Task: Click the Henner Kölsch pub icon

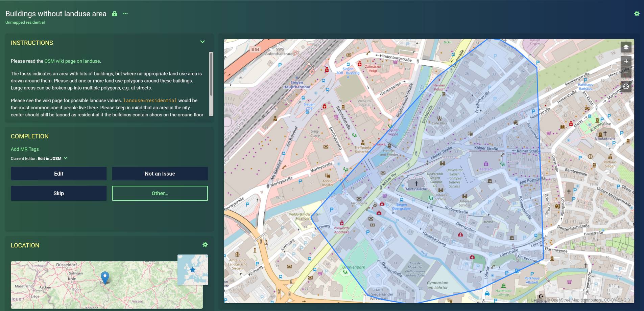Action: [444, 94]
